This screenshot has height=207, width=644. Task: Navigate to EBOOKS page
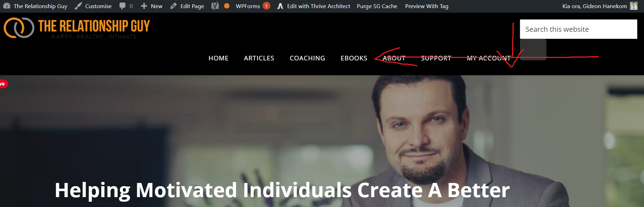click(354, 58)
